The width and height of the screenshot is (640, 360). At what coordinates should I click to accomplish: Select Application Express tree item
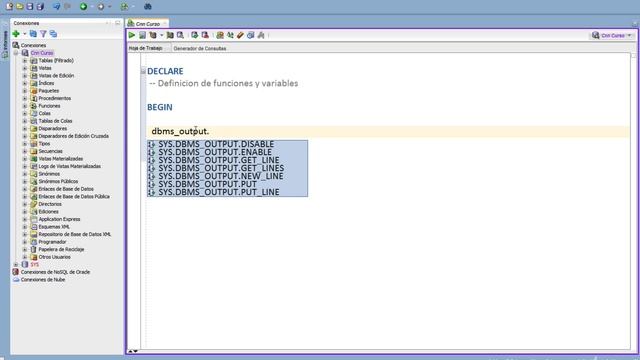click(59, 219)
